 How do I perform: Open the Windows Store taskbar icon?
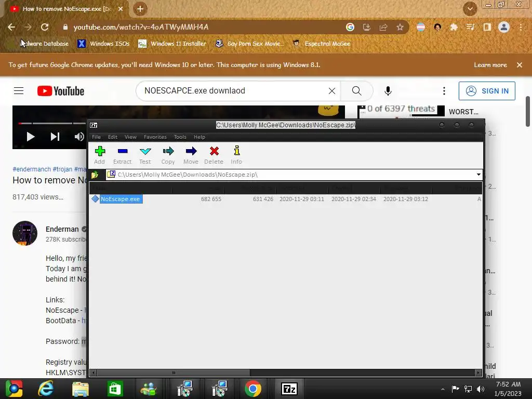115,389
